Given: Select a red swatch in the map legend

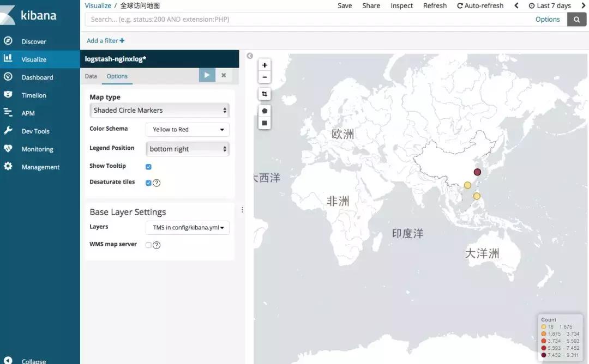Looking at the screenshot, I should click(543, 341).
